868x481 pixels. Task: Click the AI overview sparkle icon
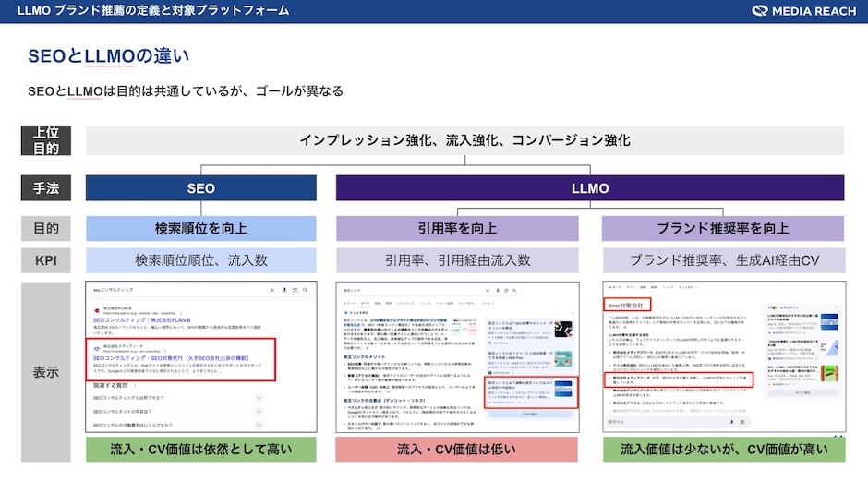coord(346,313)
